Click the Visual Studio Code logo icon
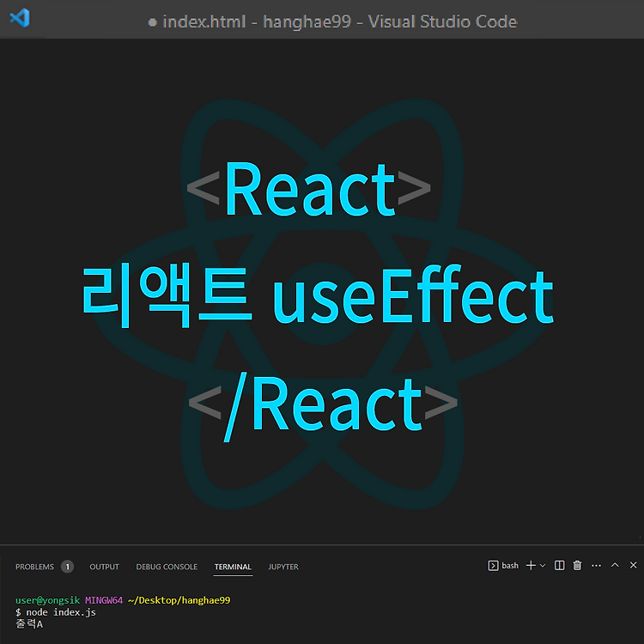644x644 pixels. pyautogui.click(x=20, y=18)
